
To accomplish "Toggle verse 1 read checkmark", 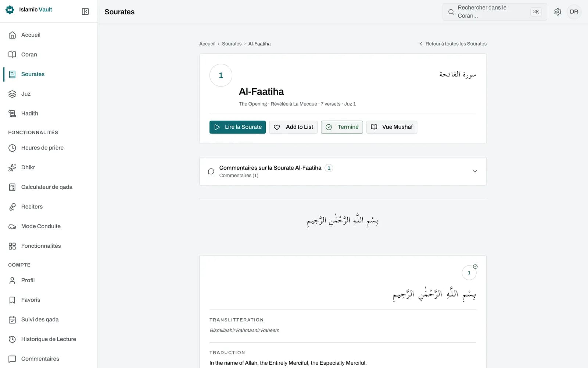I will click(475, 266).
